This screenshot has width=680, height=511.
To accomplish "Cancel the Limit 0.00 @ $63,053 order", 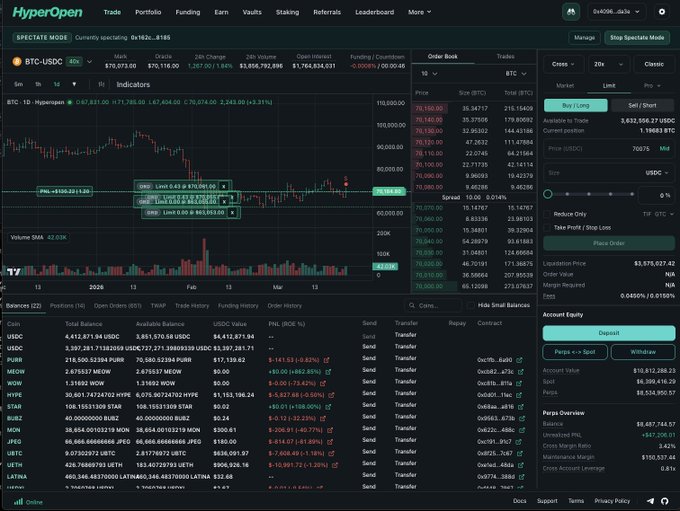I will tap(232, 213).
